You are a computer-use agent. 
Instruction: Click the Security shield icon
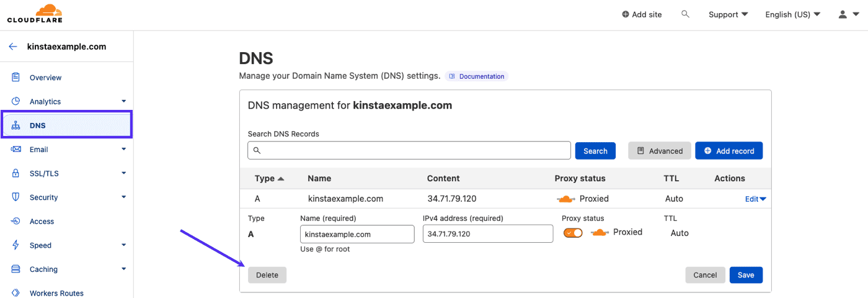click(15, 197)
